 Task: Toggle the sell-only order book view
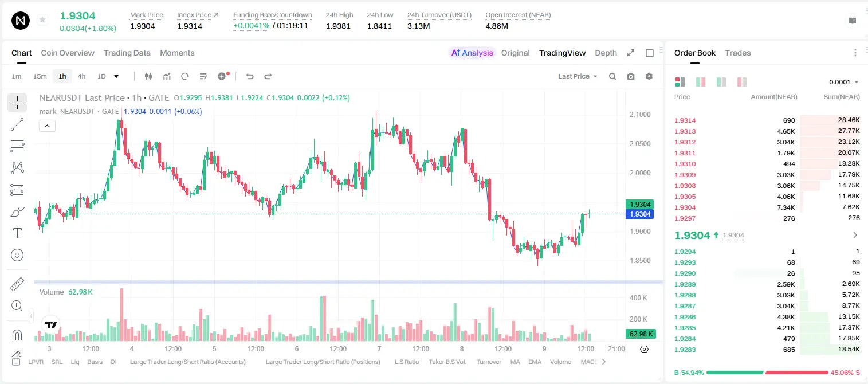point(742,82)
